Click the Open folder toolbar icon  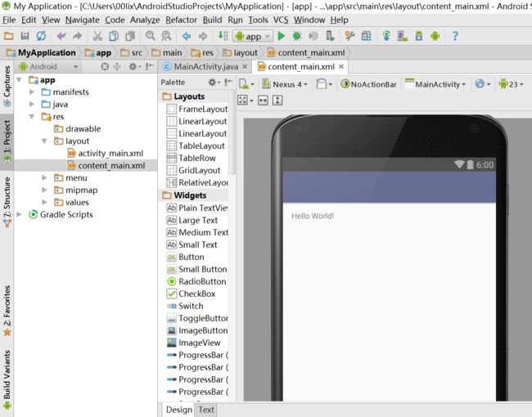pyautogui.click(x=8, y=36)
